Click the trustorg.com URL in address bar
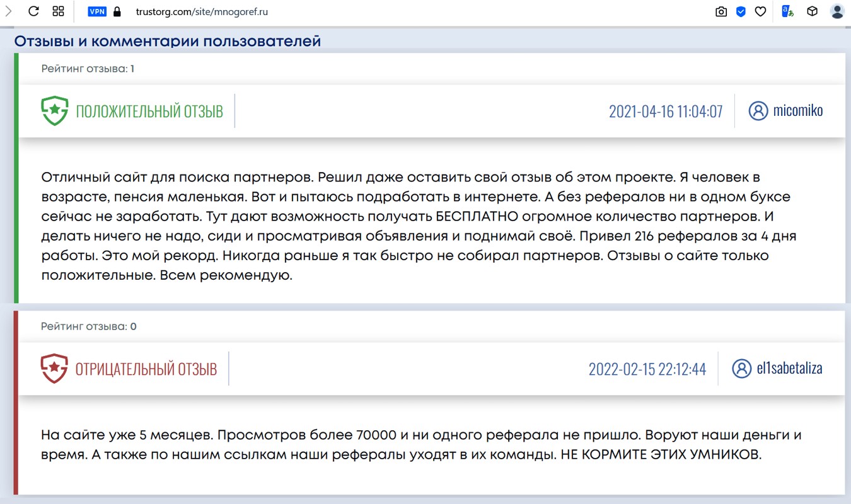 click(202, 11)
